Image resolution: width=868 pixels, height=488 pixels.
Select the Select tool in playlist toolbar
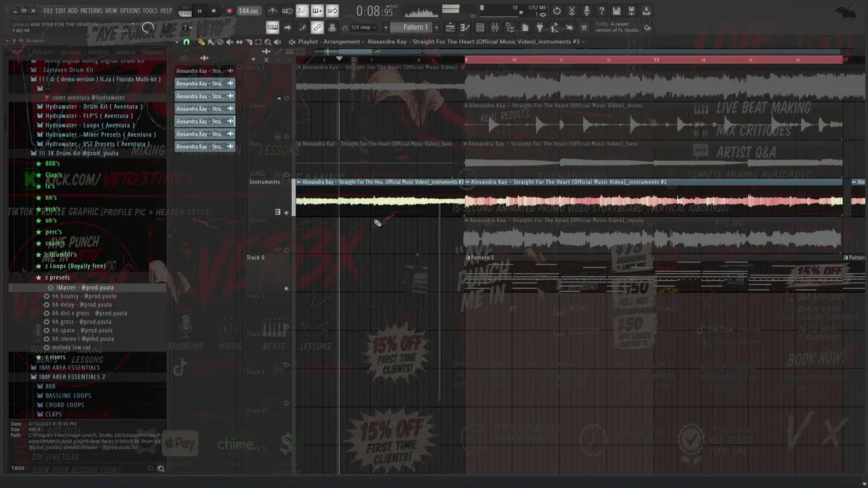point(258,42)
